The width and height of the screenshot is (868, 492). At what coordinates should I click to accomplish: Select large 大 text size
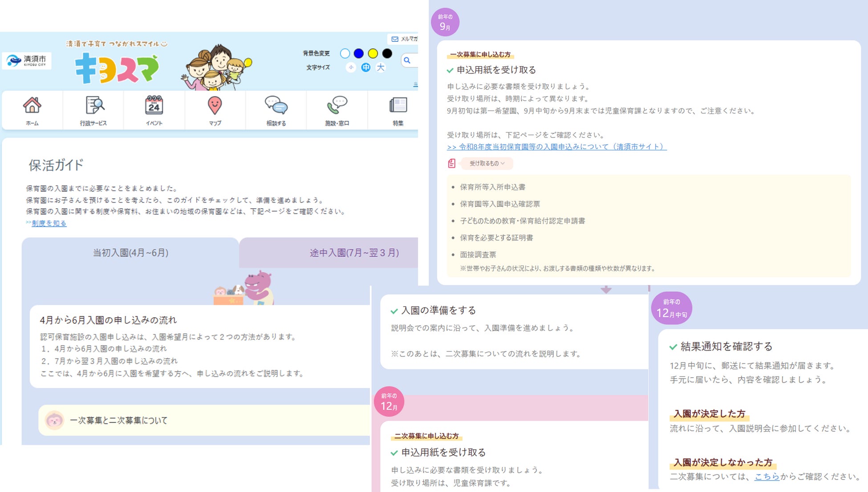pyautogui.click(x=381, y=68)
